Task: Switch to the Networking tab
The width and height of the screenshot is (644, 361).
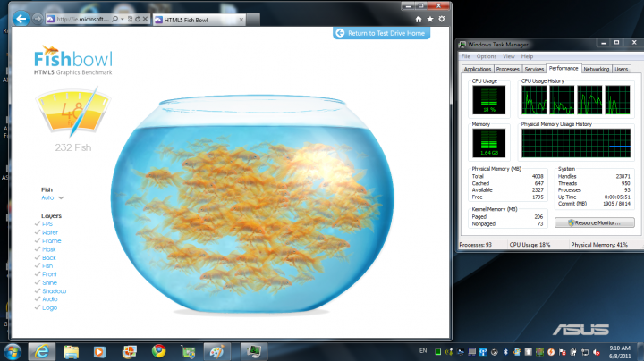Action: point(597,69)
